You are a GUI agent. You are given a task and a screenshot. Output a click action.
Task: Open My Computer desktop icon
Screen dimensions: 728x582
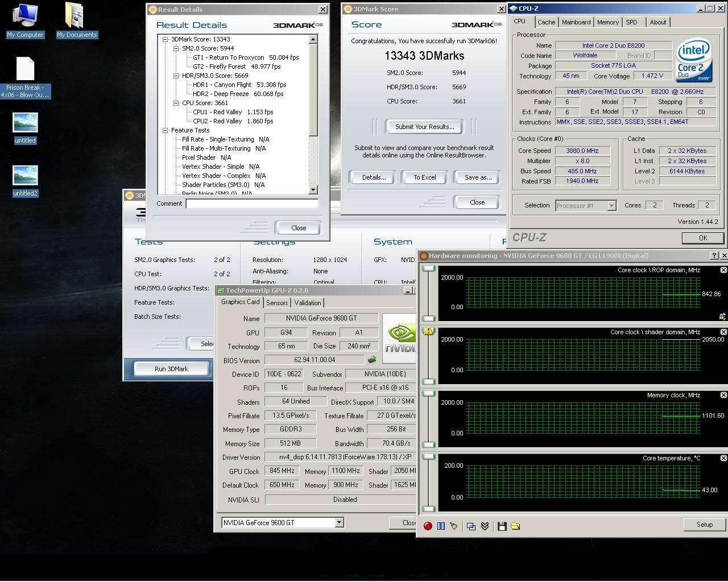pyautogui.click(x=25, y=21)
